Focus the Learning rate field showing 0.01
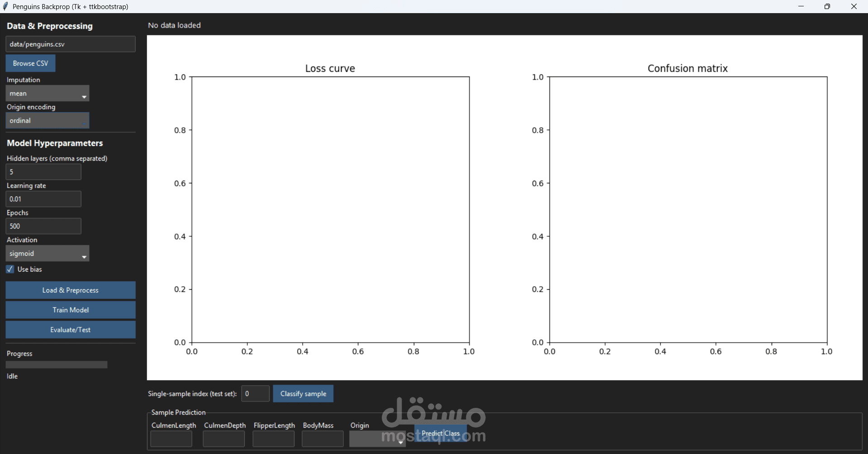868x454 pixels. pos(43,199)
